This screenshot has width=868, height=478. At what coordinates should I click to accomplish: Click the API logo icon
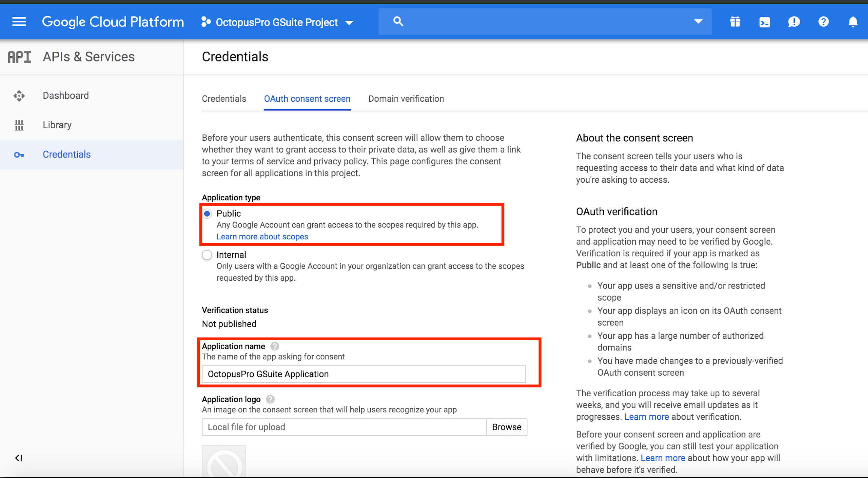tap(20, 57)
